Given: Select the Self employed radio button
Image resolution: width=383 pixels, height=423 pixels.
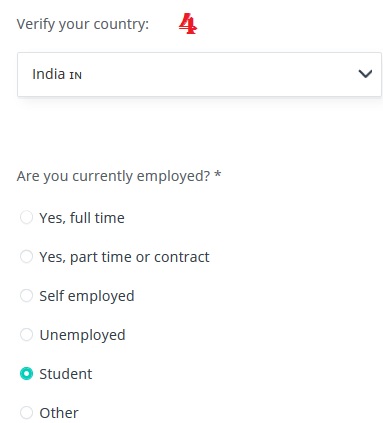Looking at the screenshot, I should (26, 296).
